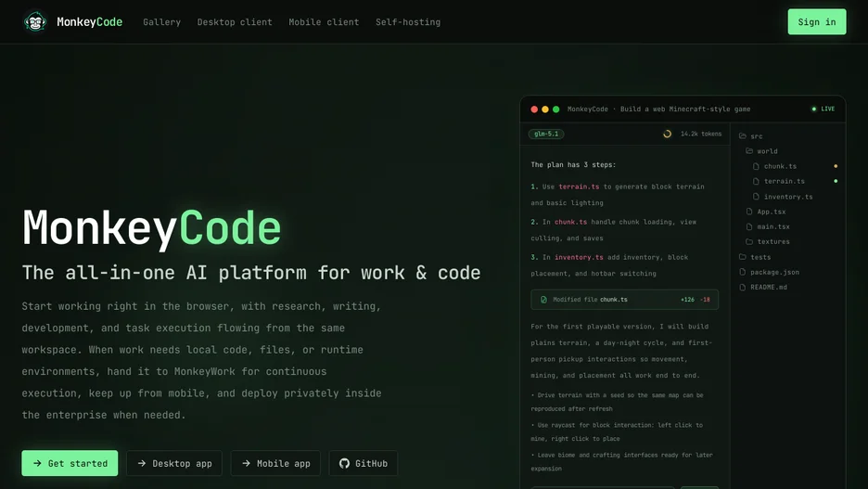868x489 pixels.
Task: Open the Self-hosting nav link
Action: (408, 22)
